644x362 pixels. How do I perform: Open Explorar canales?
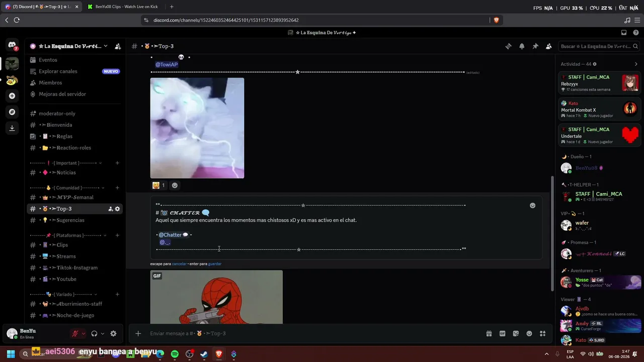tap(75, 71)
